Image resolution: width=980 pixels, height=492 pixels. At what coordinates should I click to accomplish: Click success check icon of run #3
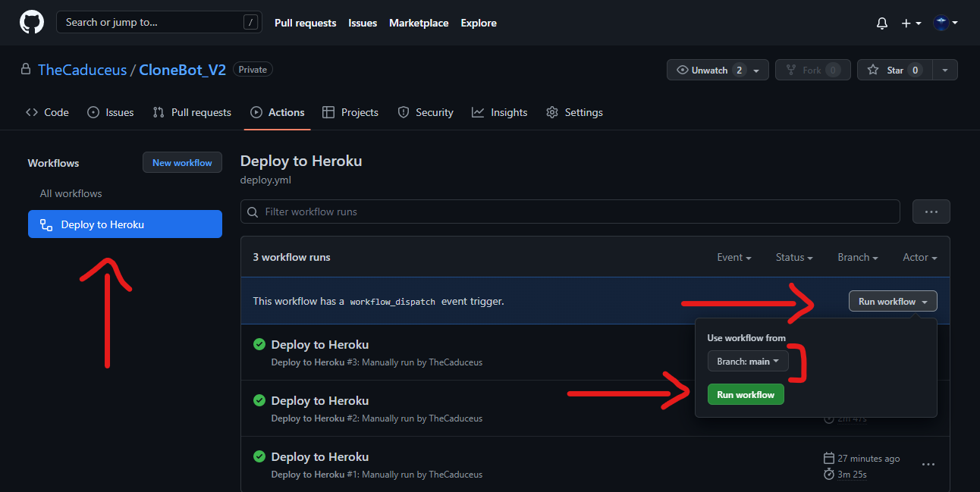pos(259,344)
